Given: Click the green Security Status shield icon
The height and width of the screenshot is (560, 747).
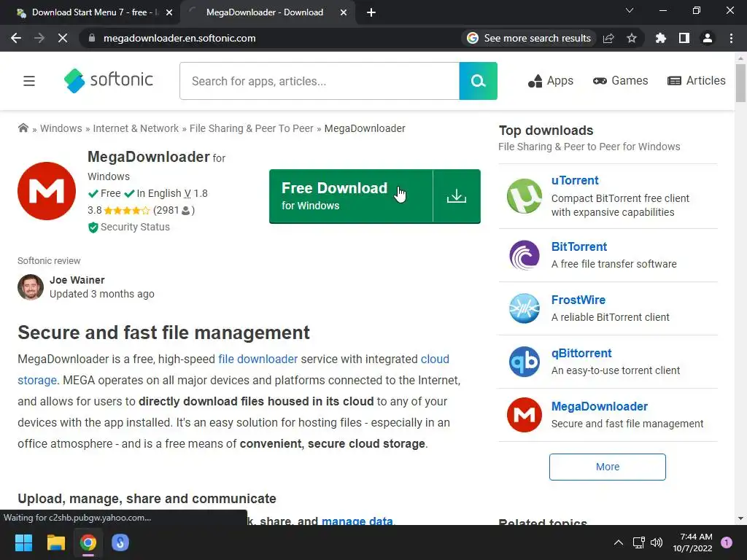Looking at the screenshot, I should 93,227.
